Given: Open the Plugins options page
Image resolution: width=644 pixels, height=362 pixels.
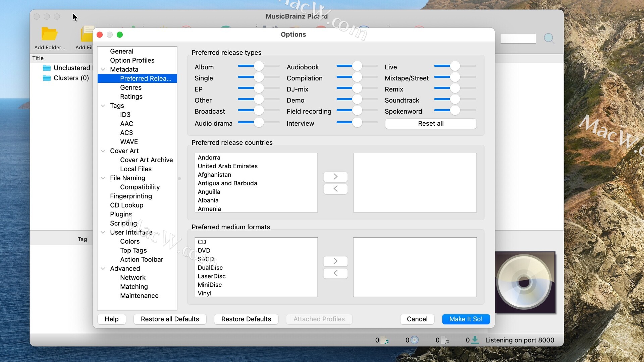Looking at the screenshot, I should [x=121, y=214].
